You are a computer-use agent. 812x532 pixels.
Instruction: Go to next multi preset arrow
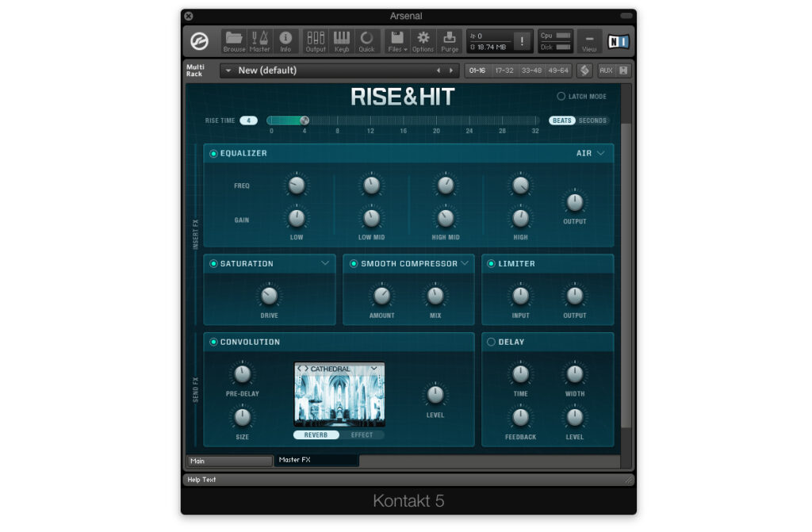[x=451, y=71]
